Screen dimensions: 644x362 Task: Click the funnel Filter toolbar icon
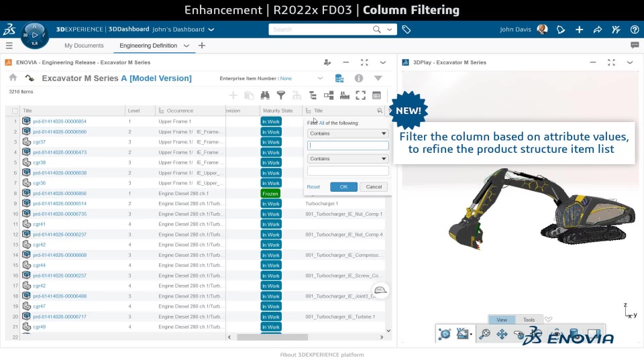(281, 95)
